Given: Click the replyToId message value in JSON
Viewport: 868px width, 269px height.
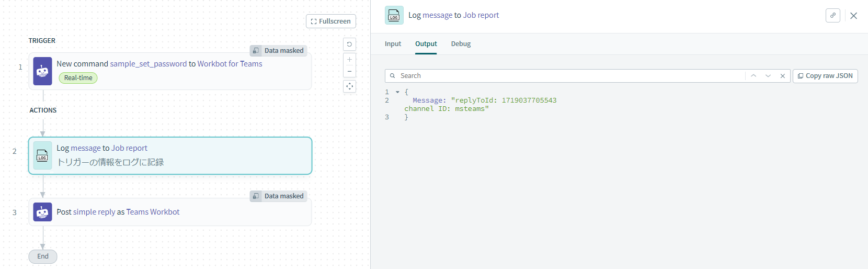Looking at the screenshot, I should (x=504, y=100).
